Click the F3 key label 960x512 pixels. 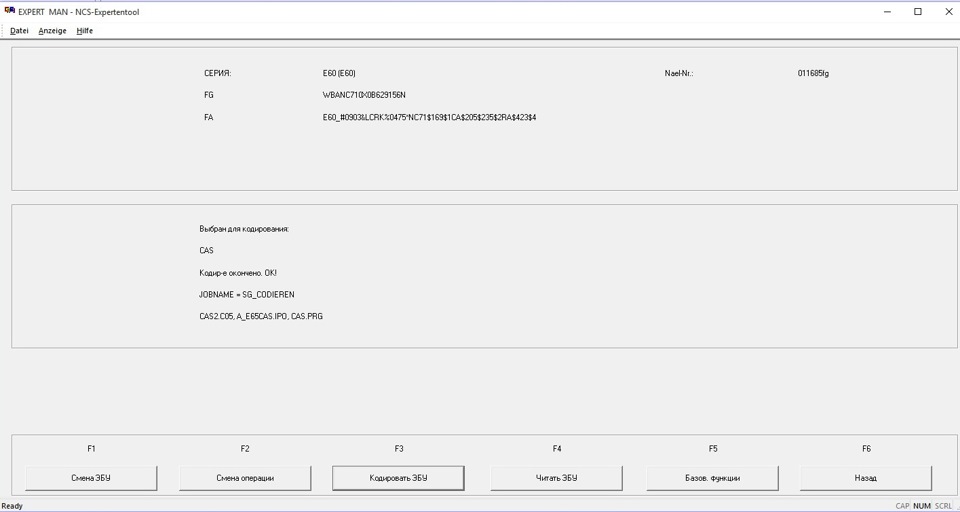(x=399, y=449)
